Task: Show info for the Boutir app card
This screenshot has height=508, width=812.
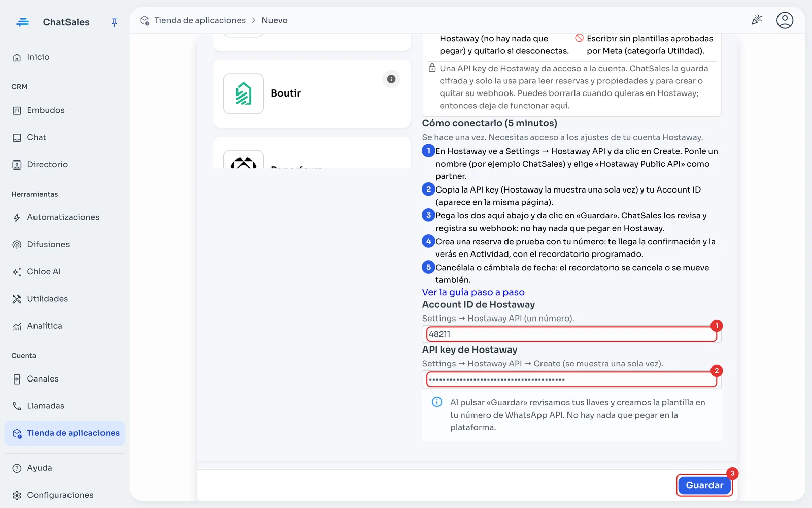Action: 391,79
